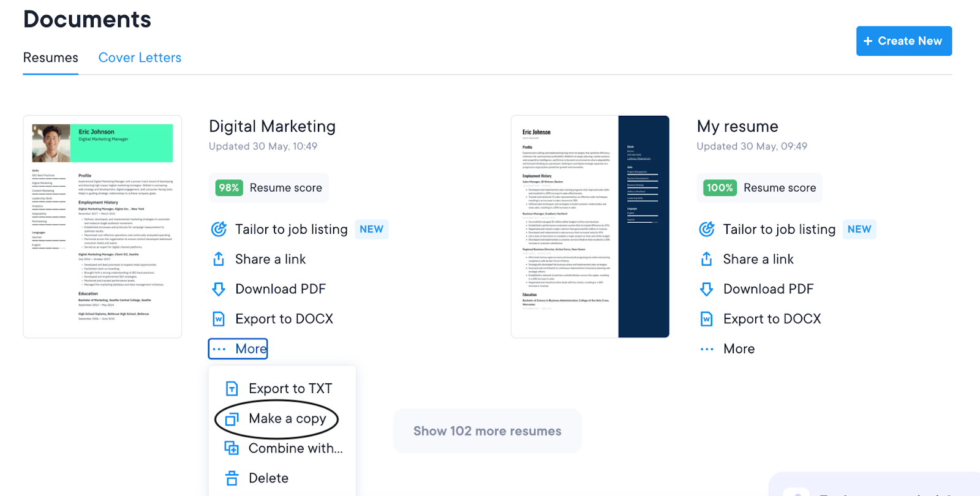Open the Digital Marketing resume thumbnail
Viewport: 980px width, 496px height.
(102, 227)
